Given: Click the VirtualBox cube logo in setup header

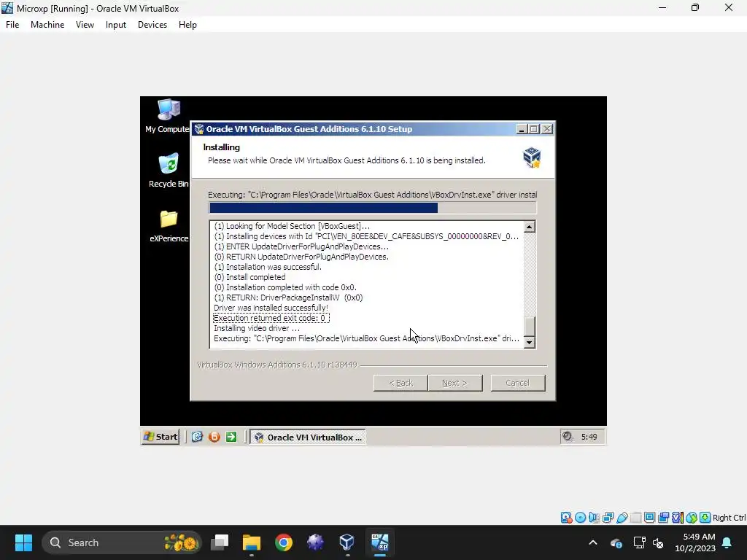Looking at the screenshot, I should [x=532, y=157].
